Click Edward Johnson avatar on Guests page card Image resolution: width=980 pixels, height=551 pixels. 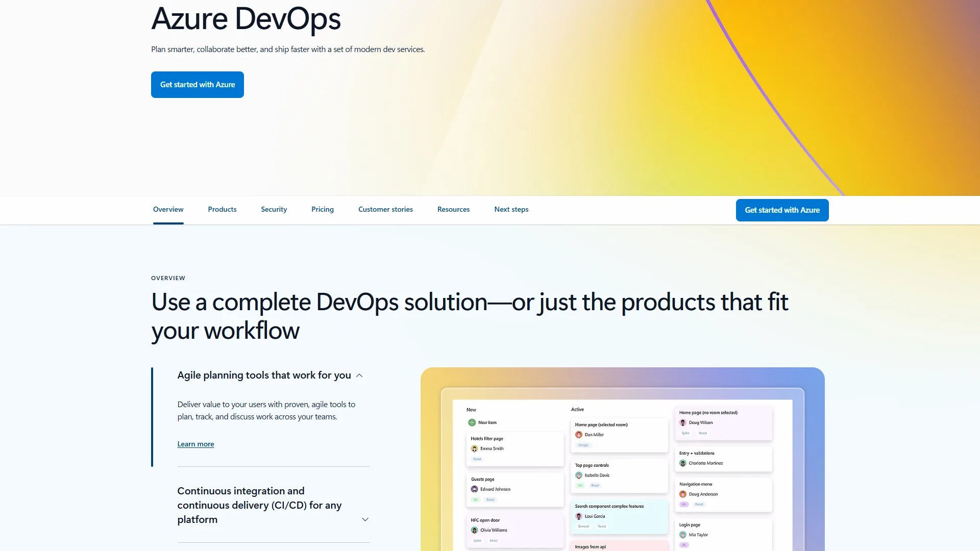pyautogui.click(x=474, y=489)
